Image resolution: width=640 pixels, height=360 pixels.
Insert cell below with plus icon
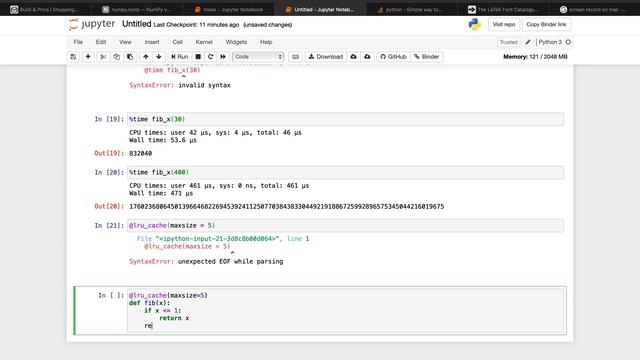88,57
